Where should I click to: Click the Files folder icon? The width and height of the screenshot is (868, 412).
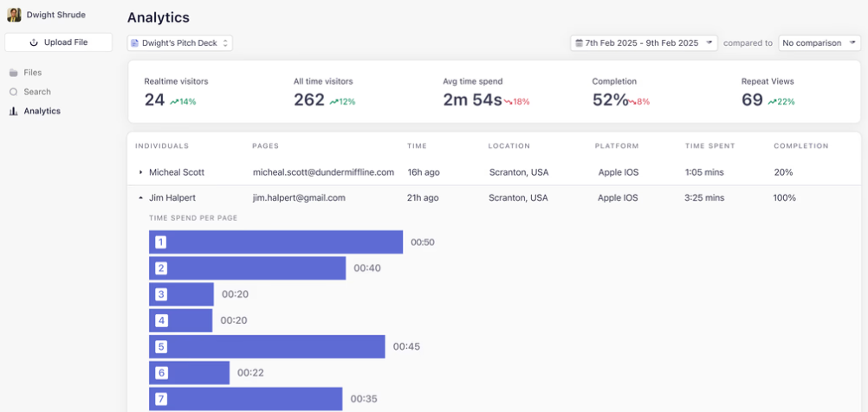coord(14,73)
